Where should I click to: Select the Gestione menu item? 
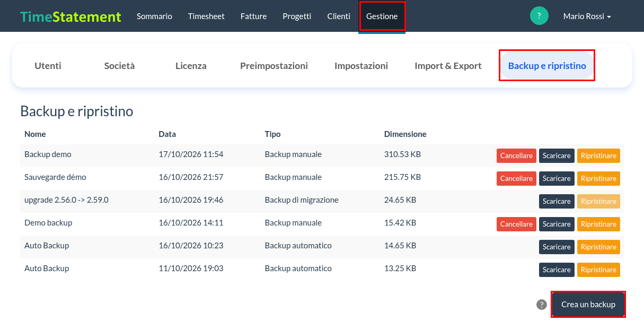[x=382, y=16]
